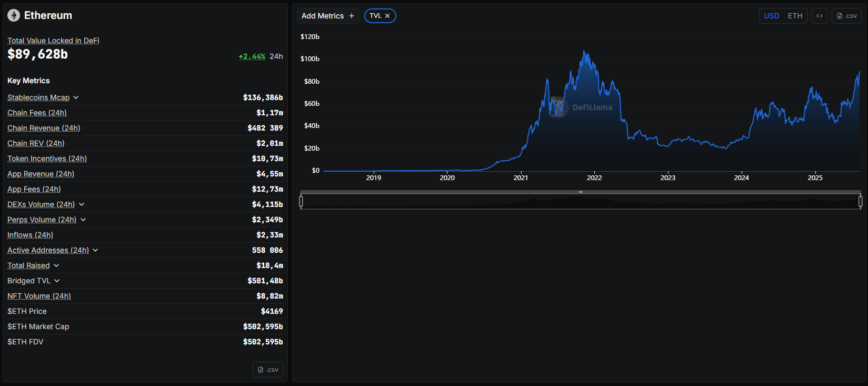Click the $4169 ETH price value
Viewport: 868px width, 386px height.
tap(272, 311)
